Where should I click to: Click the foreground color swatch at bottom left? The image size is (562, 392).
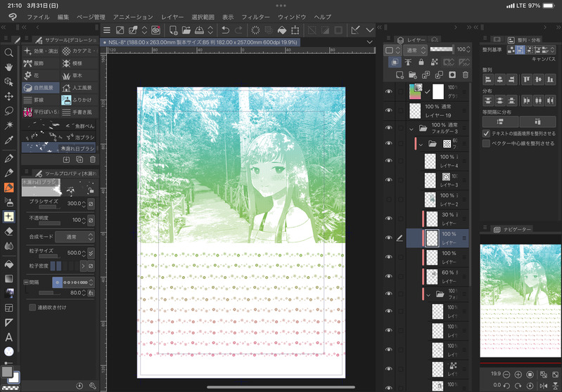7,371
